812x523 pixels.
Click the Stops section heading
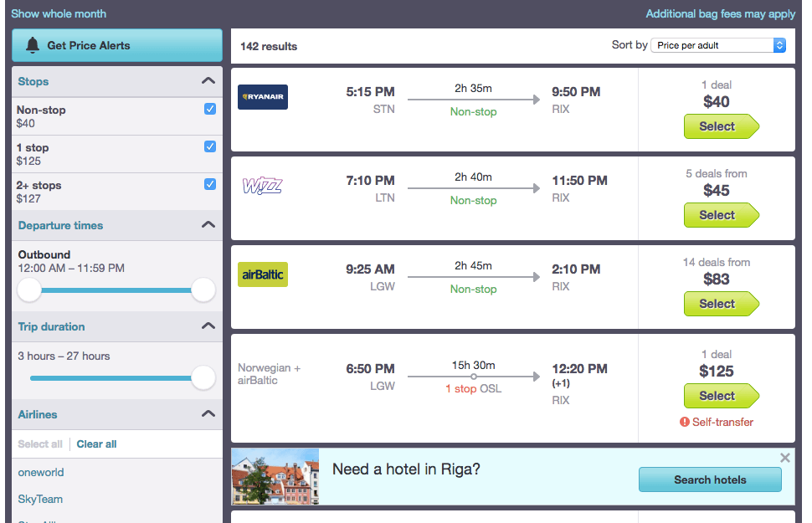33,81
